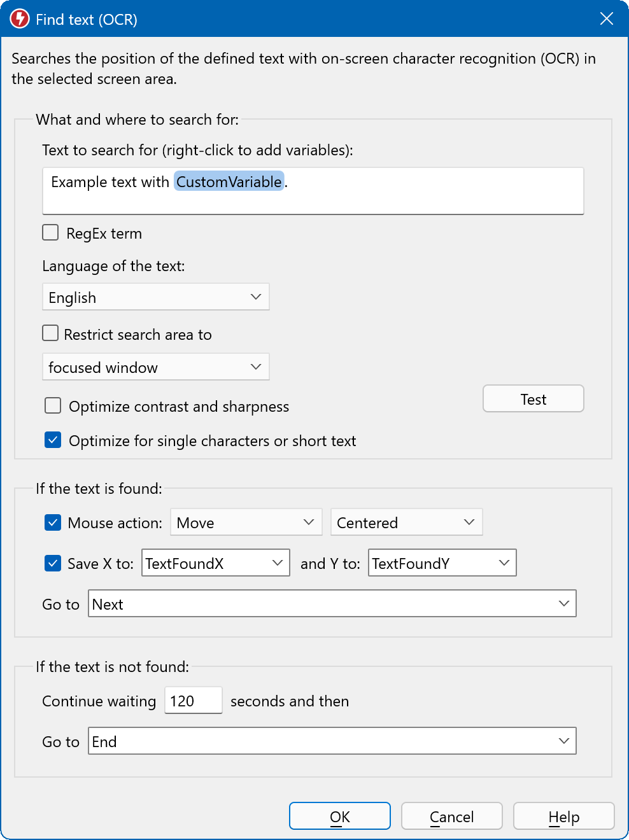This screenshot has height=840, width=629.
Task: Click the red lightning app icon in title bar
Action: point(20,19)
